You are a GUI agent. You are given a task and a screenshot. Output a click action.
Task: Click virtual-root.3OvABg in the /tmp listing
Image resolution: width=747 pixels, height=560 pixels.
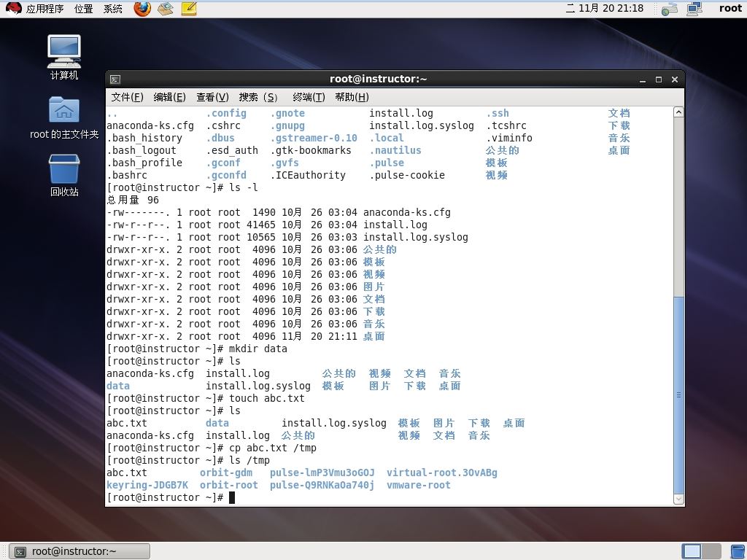(441, 472)
